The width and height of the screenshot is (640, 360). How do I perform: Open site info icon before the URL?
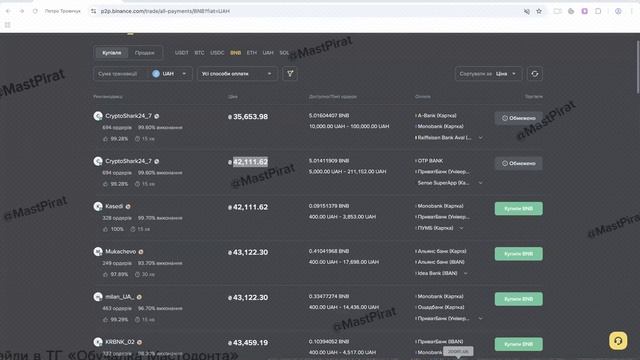point(93,11)
